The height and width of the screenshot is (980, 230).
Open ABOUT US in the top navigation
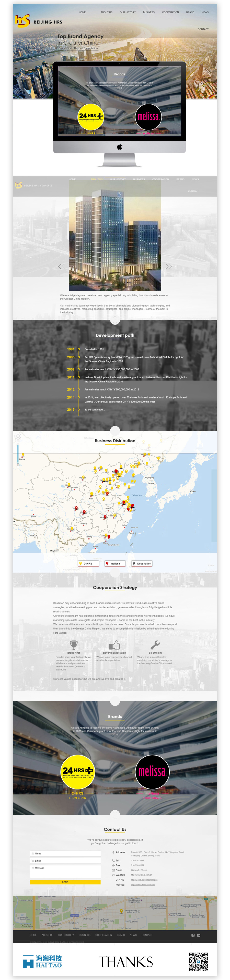pos(106,12)
